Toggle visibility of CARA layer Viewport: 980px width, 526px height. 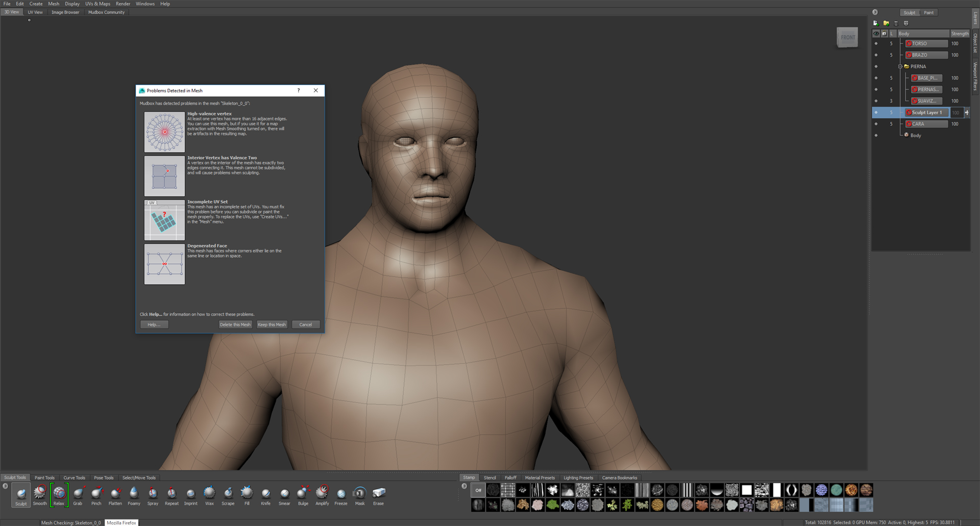(876, 124)
